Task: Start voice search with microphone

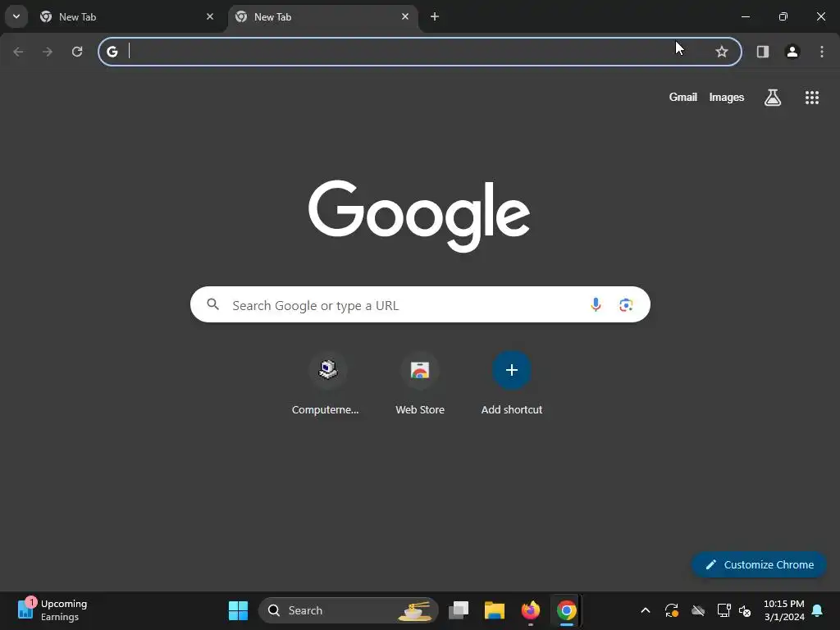Action: [596, 305]
